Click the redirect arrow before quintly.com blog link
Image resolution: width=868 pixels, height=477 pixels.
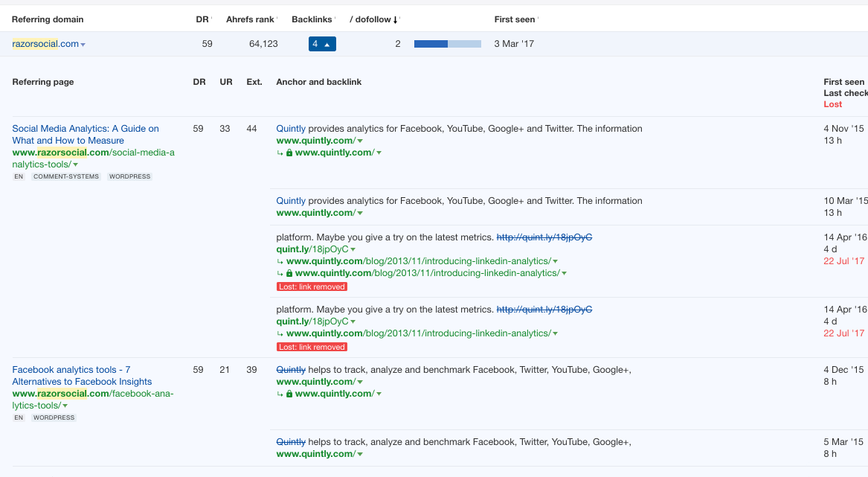(280, 260)
